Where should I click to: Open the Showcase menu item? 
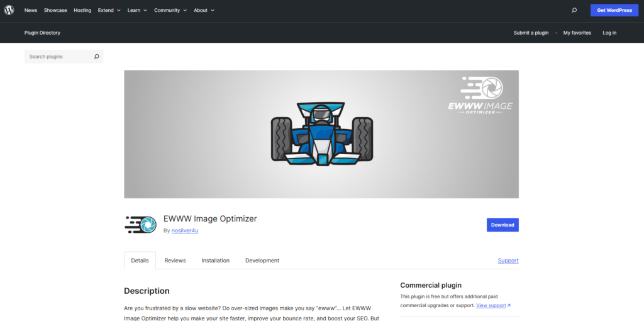(x=55, y=10)
